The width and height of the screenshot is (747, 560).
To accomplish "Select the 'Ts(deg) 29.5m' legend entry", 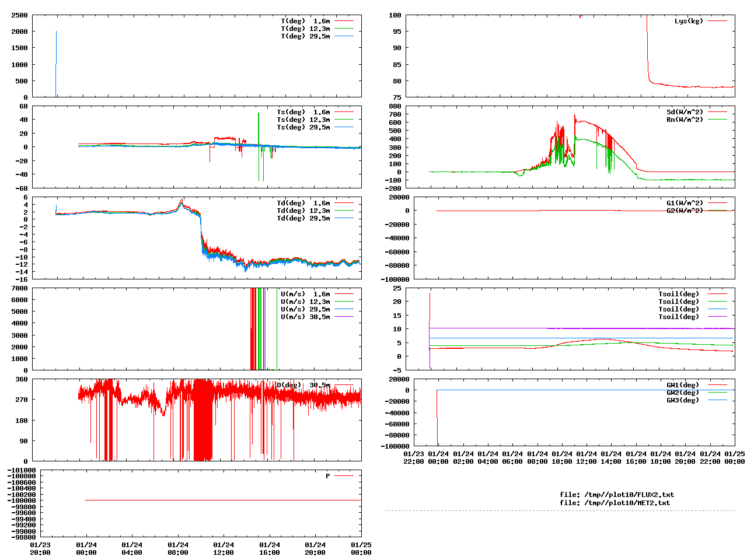I will click(303, 127).
